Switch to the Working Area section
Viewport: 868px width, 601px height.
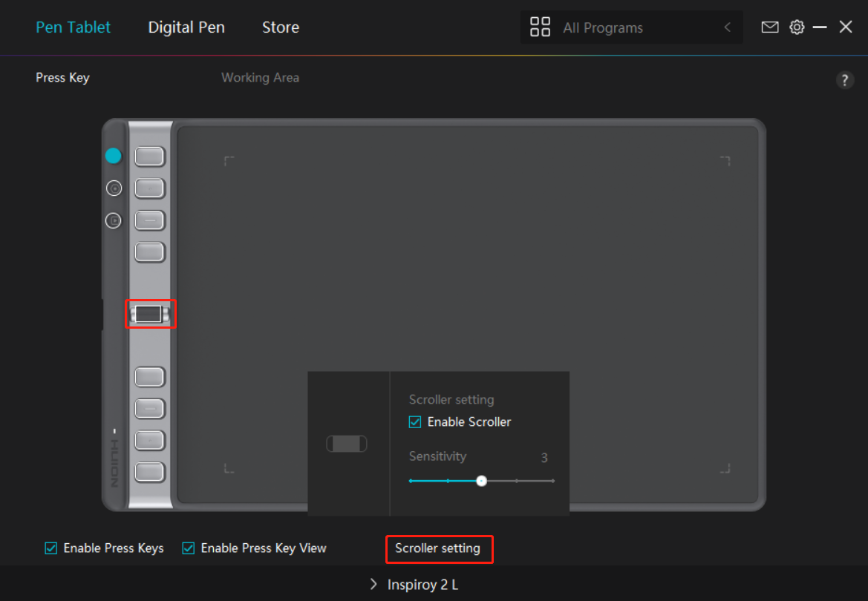pos(260,77)
